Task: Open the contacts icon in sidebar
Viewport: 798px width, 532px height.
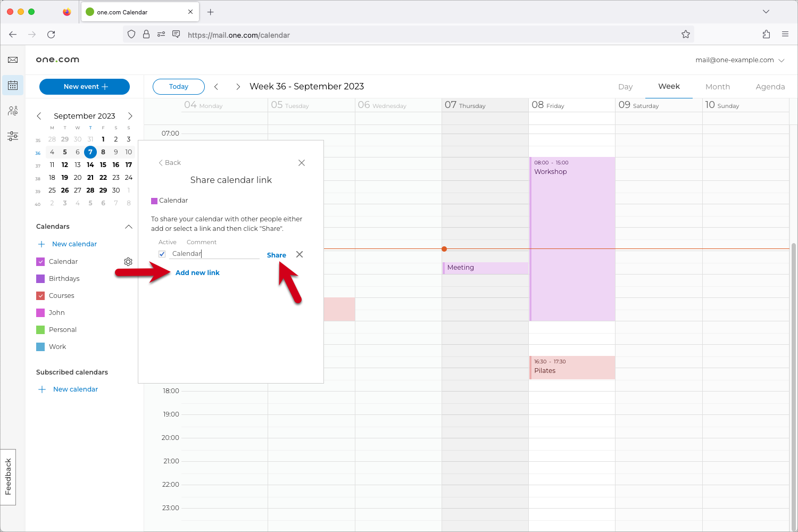Action: (x=13, y=111)
